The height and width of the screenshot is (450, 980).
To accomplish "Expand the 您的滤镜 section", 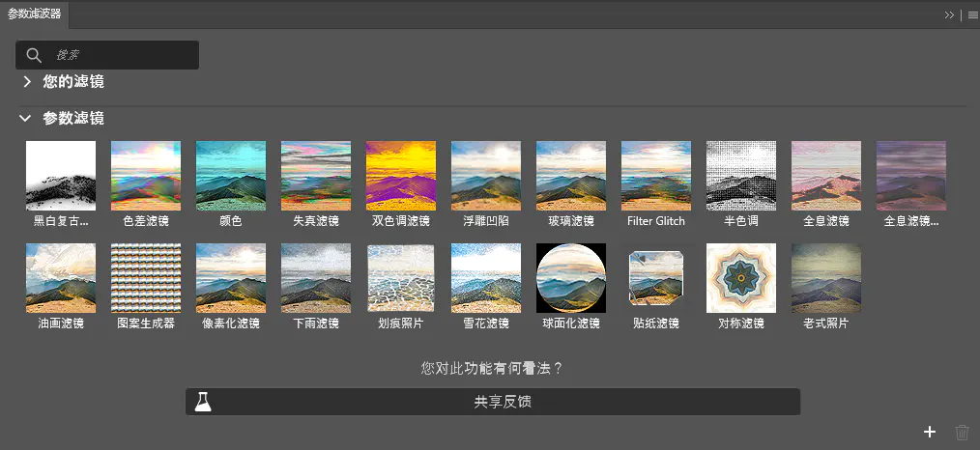I will pos(27,82).
